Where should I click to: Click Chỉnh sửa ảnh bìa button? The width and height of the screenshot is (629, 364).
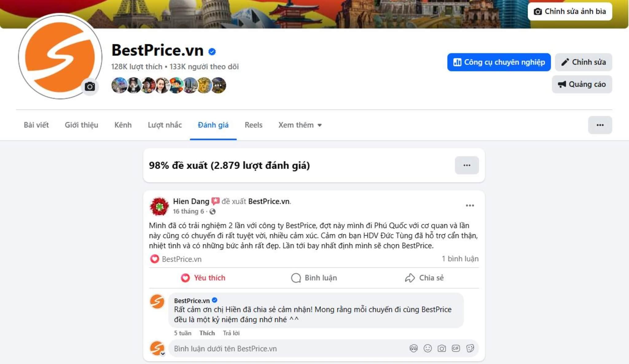(570, 11)
